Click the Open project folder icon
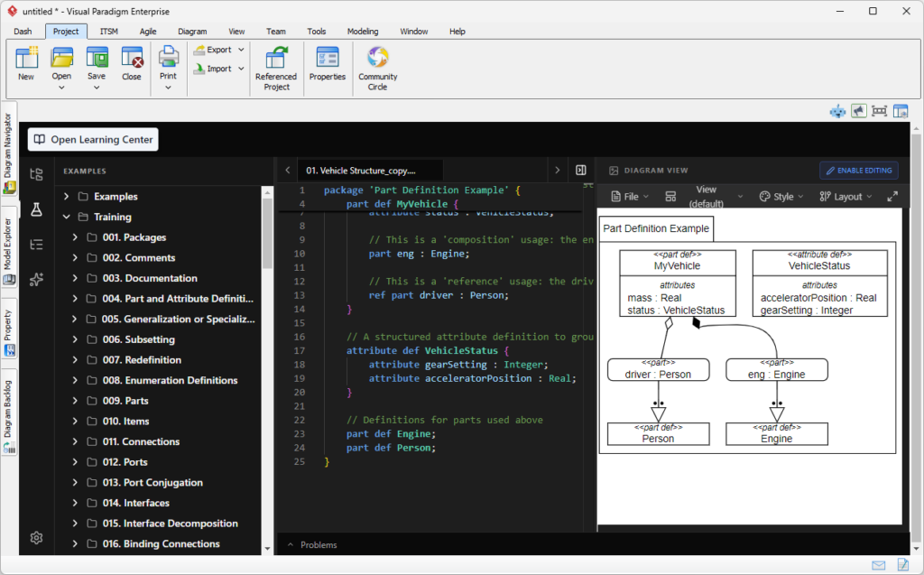The image size is (924, 575). [61, 58]
